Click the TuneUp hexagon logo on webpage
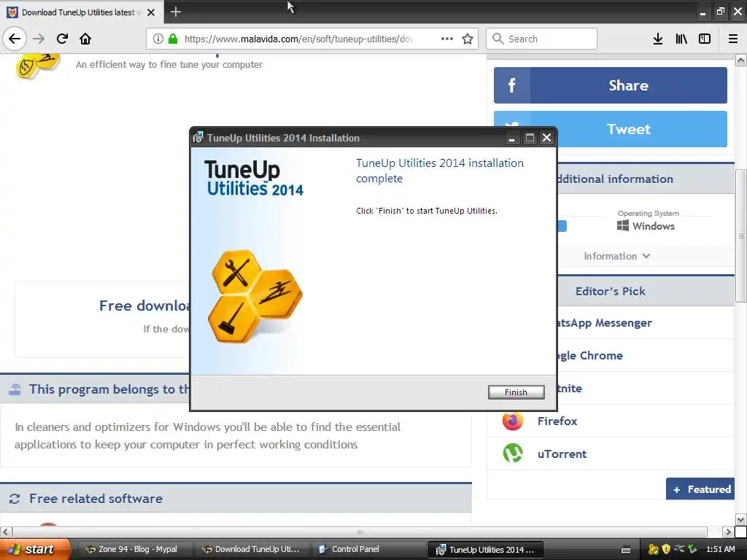 [x=38, y=66]
